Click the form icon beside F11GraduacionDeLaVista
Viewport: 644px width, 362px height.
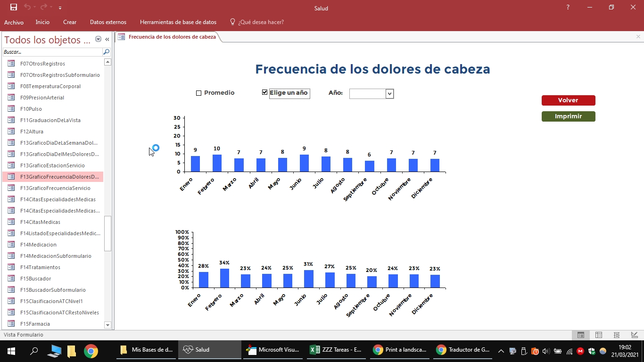pyautogui.click(x=11, y=120)
